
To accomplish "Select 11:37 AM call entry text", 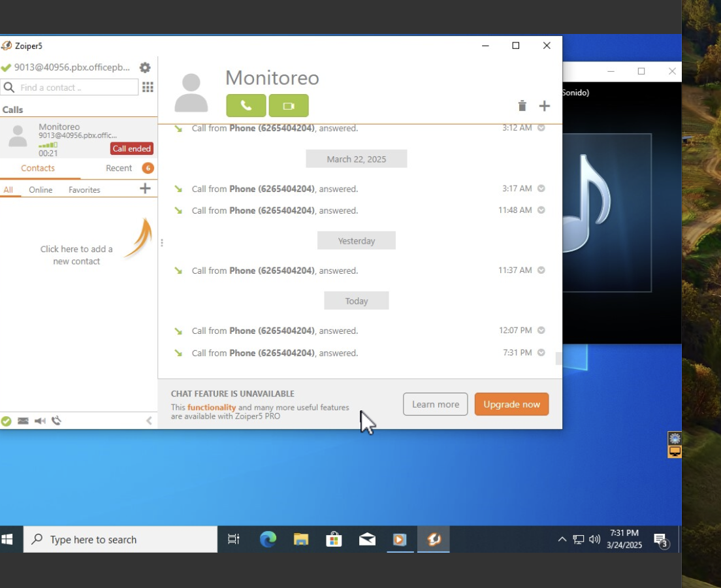I will pyautogui.click(x=274, y=270).
